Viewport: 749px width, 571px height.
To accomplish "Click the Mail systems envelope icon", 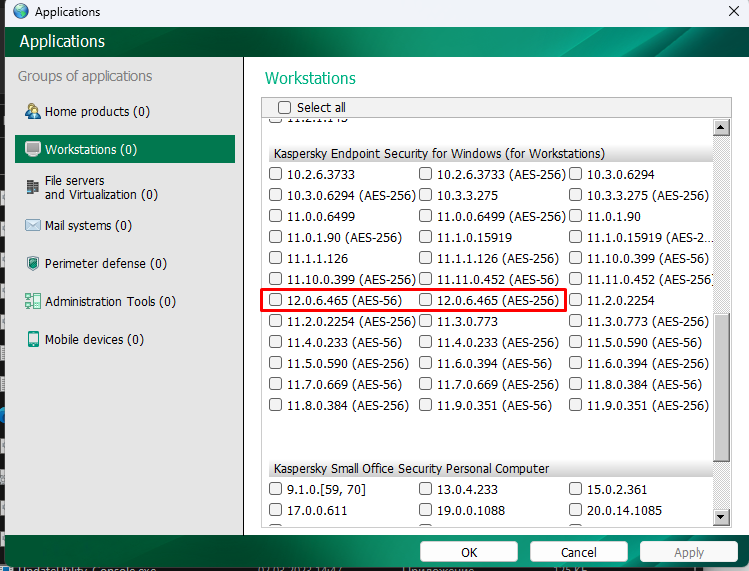I will point(32,225).
